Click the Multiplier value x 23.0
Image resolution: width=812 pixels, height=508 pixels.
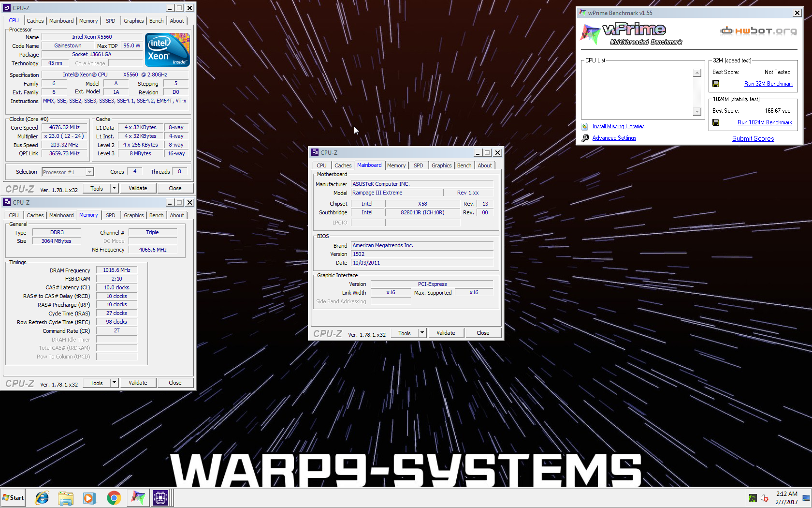[64, 136]
